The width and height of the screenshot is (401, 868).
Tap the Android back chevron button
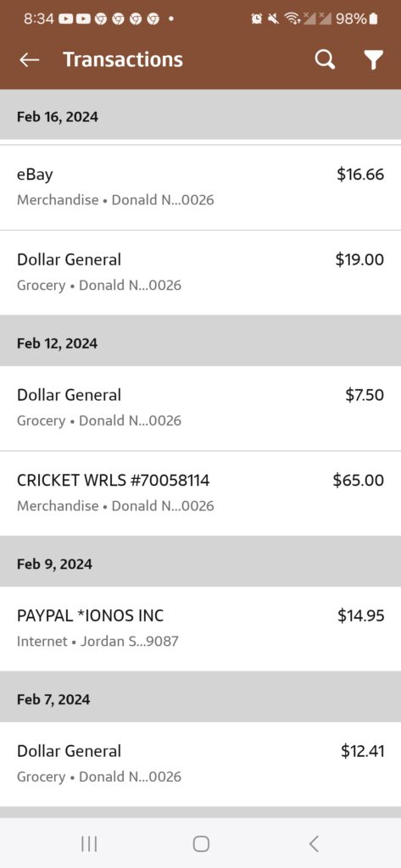(x=314, y=843)
